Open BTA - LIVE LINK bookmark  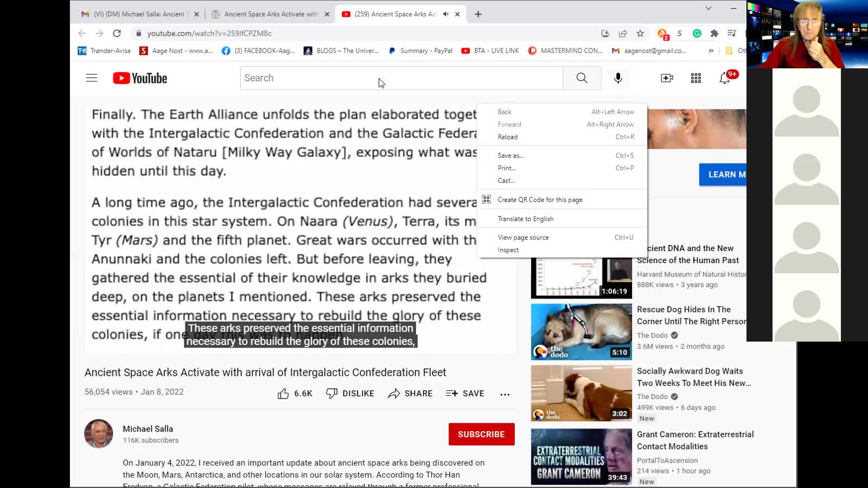[490, 50]
